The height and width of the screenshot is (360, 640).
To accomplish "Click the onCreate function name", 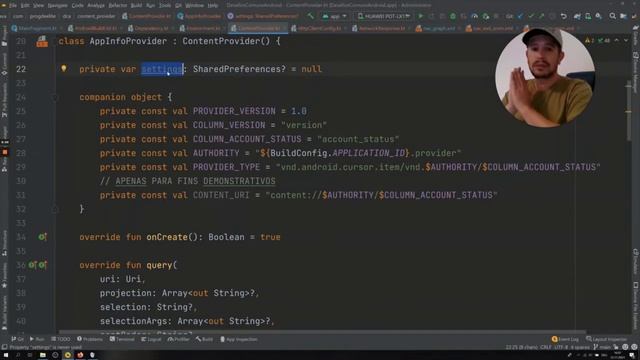I will [x=167, y=237].
